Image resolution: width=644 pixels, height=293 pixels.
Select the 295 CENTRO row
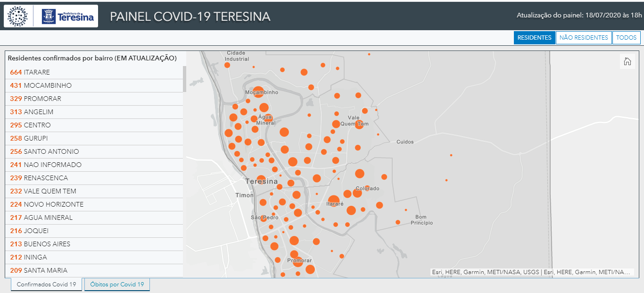[94, 125]
